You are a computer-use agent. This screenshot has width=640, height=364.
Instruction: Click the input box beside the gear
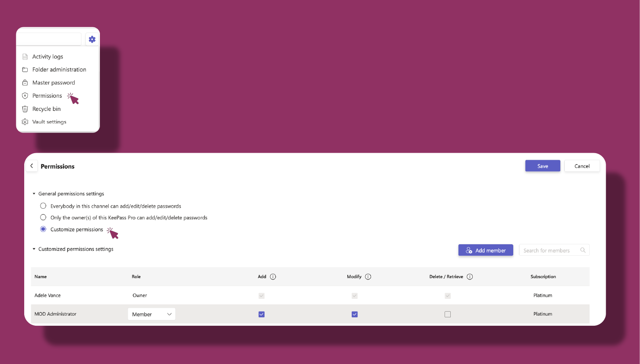click(x=49, y=39)
